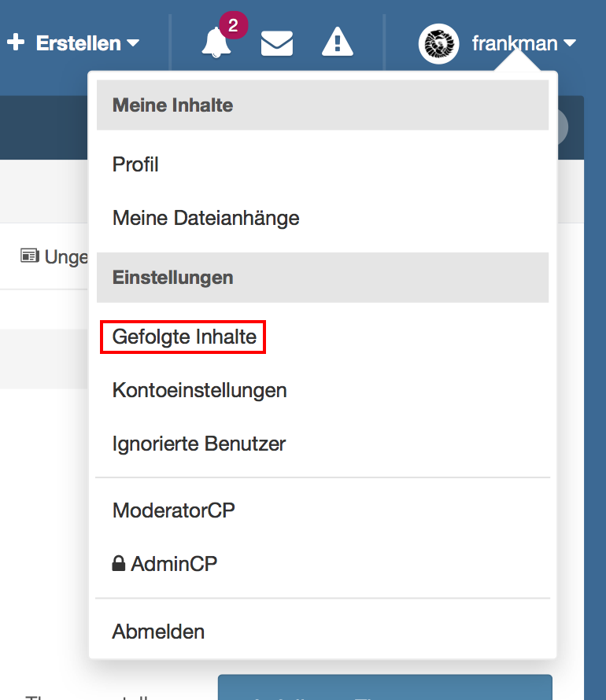Open the notifications bell icon
This screenshot has width=606, height=700.
[x=216, y=44]
